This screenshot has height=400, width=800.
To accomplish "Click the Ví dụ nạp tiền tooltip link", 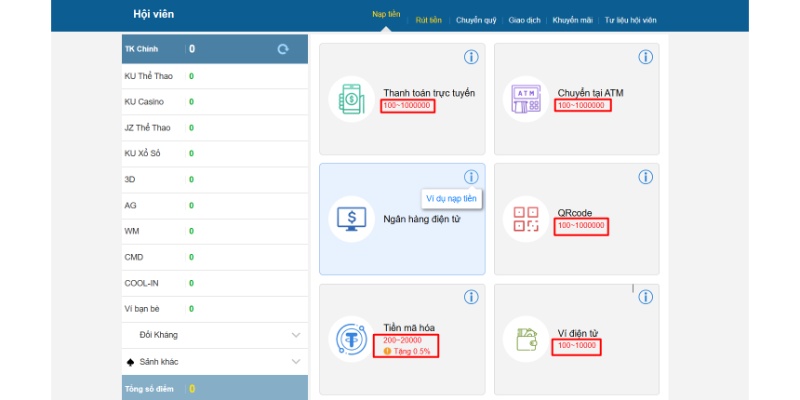I will tap(452, 198).
